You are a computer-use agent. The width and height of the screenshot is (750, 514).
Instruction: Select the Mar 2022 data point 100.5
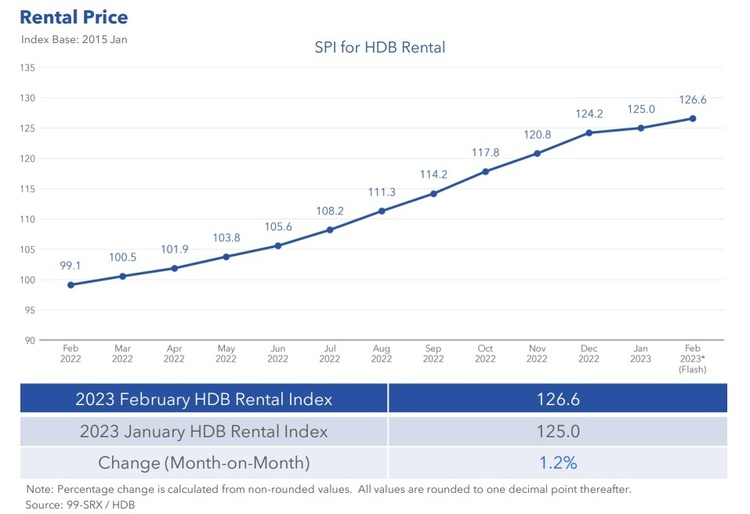122,276
